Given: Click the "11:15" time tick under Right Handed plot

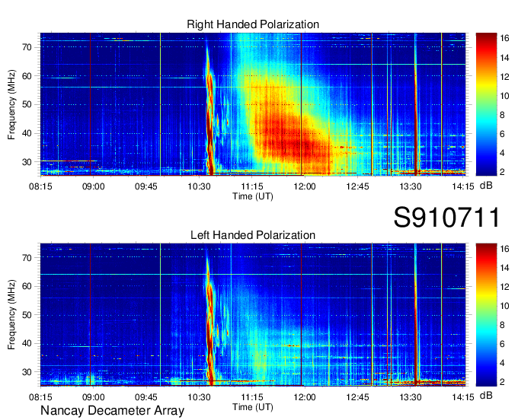Looking at the screenshot, I should point(251,186).
